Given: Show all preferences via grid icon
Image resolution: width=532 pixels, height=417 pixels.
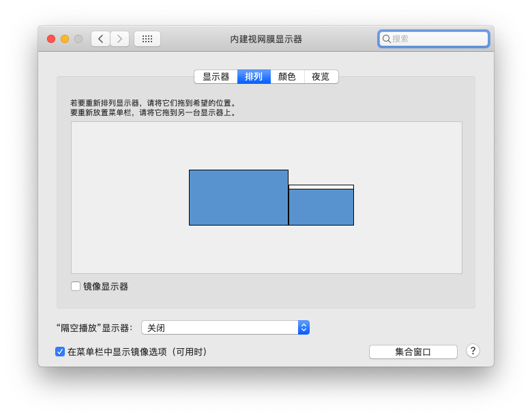Looking at the screenshot, I should pyautogui.click(x=147, y=39).
